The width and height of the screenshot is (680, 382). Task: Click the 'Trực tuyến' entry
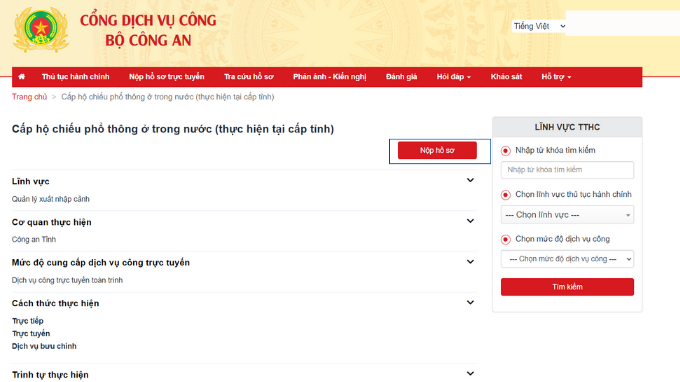pyautogui.click(x=31, y=333)
